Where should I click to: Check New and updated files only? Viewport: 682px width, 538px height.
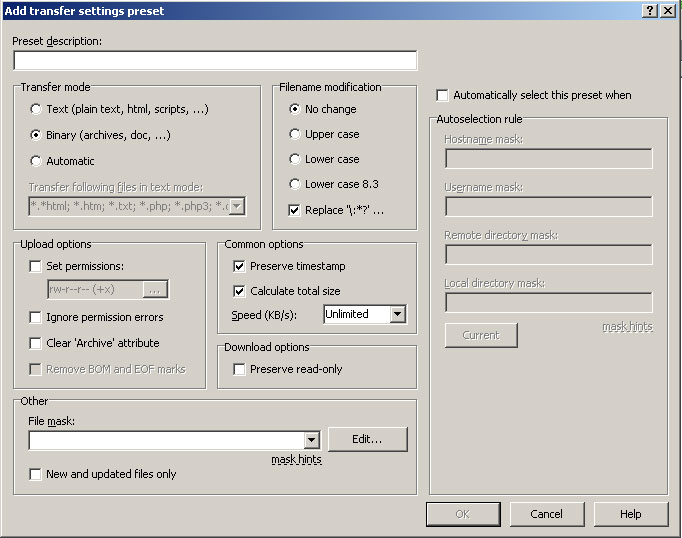(36, 474)
